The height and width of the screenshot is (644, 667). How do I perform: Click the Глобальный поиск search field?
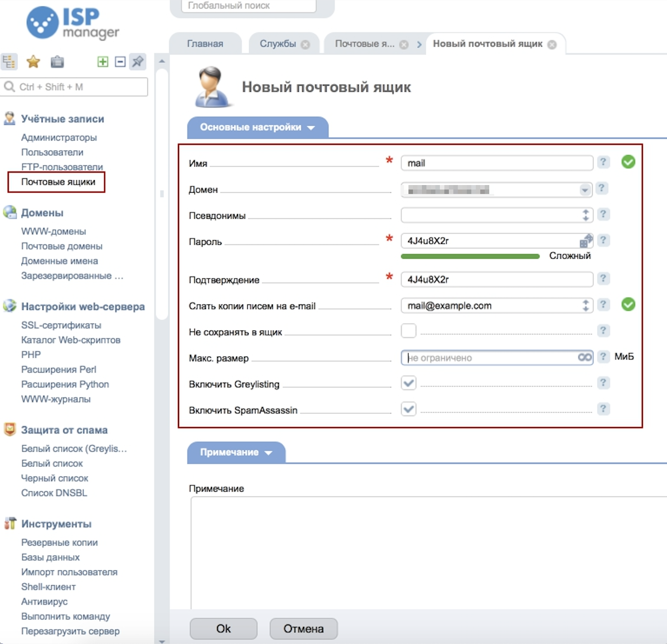248,6
